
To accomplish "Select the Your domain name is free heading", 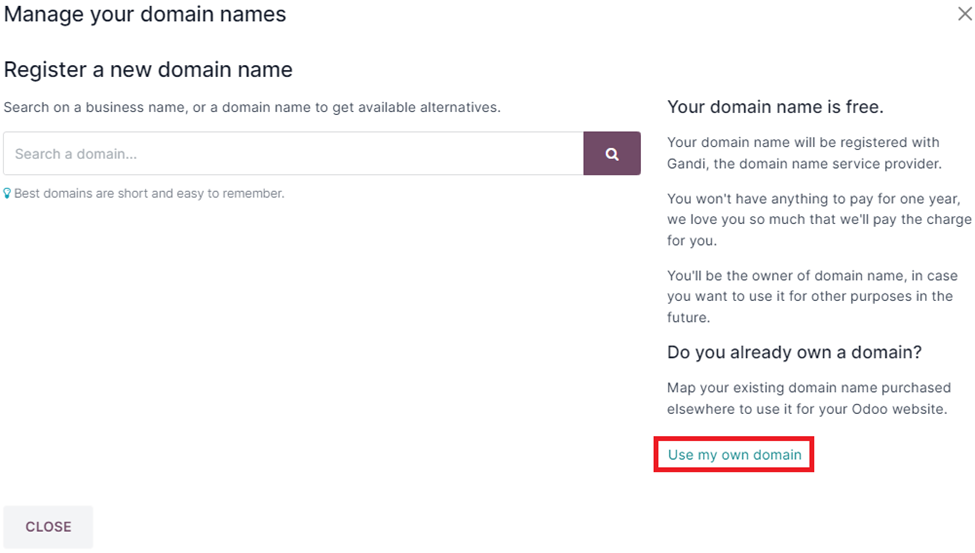I will (775, 107).
